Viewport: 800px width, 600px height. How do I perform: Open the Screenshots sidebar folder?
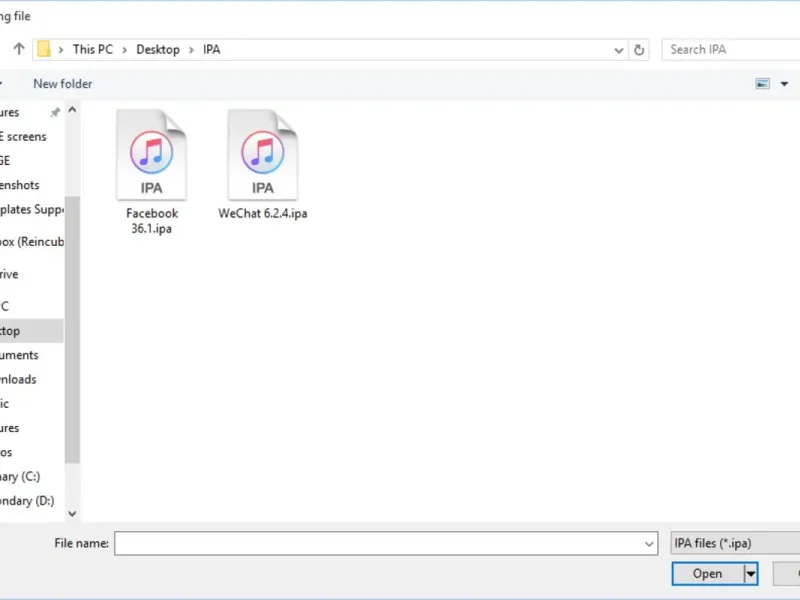point(20,185)
